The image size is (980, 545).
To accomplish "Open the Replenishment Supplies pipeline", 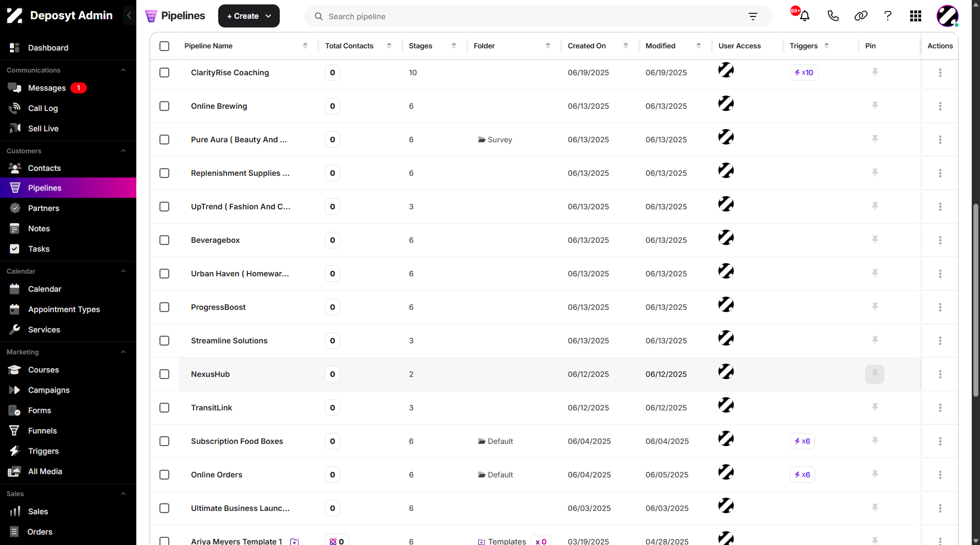I will pyautogui.click(x=240, y=173).
